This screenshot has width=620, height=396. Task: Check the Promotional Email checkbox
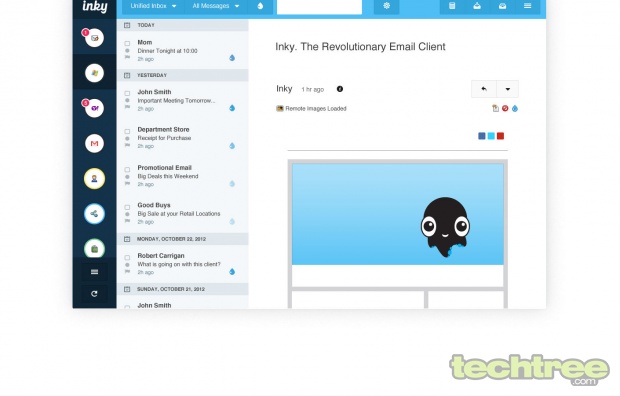127,169
